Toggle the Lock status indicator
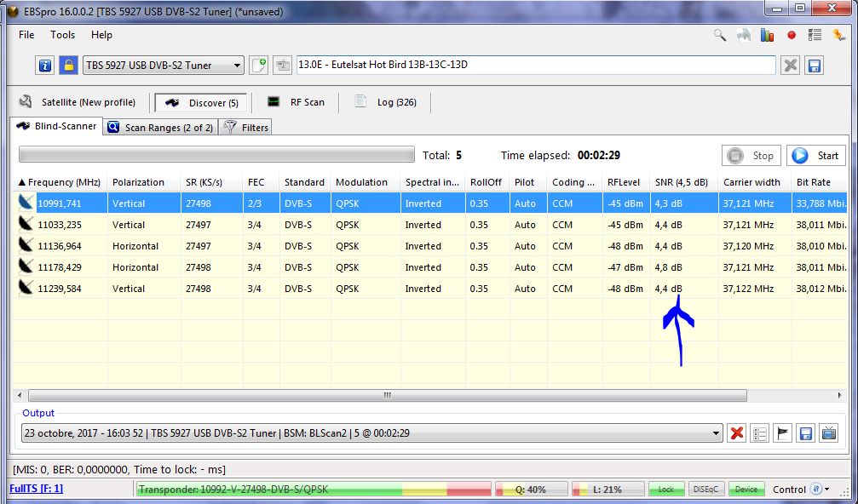This screenshot has width=858, height=504. (x=666, y=490)
